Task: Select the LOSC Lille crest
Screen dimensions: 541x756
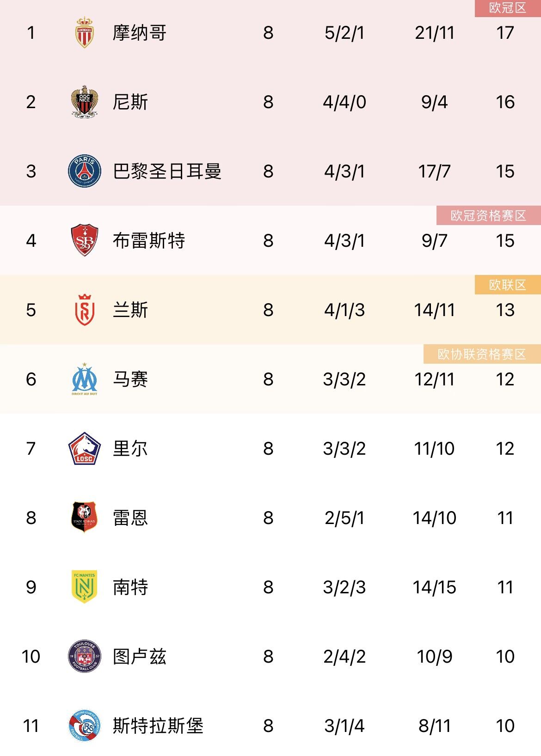Action: point(85,448)
